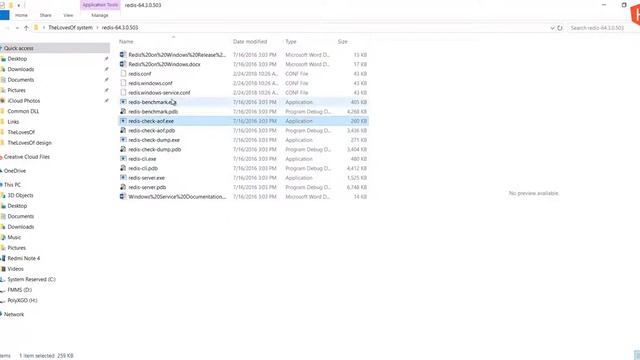Click the redis-server.exe file name
Screen dimensions: 640x360
[147, 178]
